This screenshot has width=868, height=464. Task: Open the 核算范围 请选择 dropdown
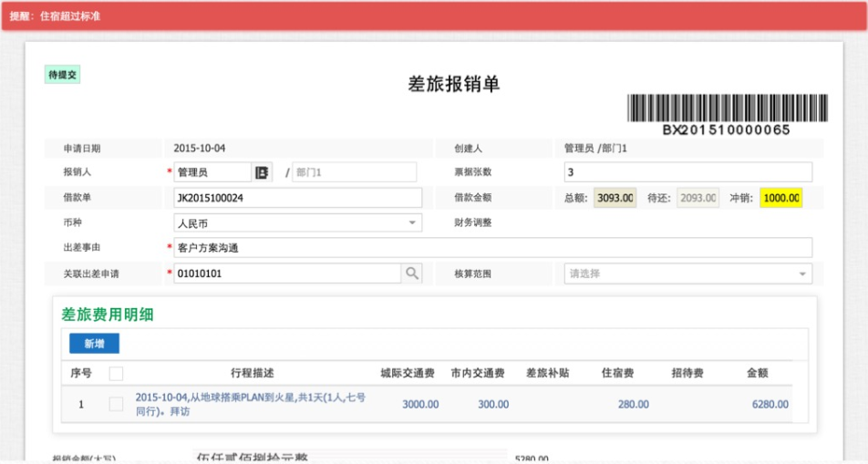point(688,273)
